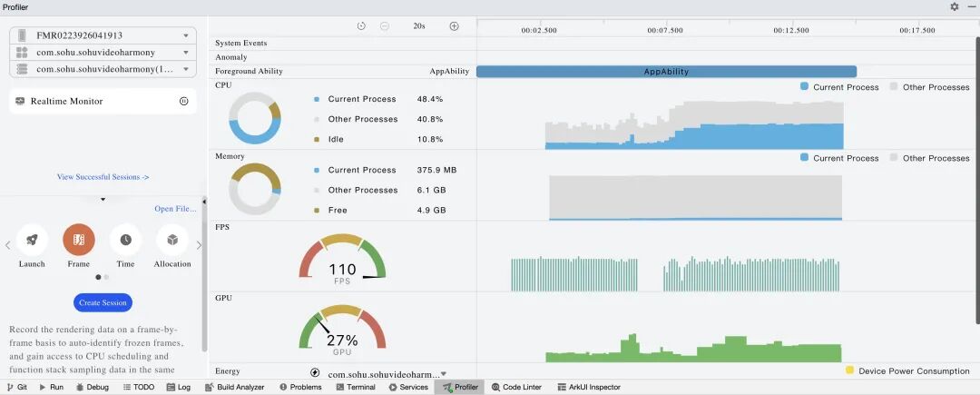Viewport: 980px width, 395px height.
Task: Select the Profiler tab
Action: pyautogui.click(x=460, y=387)
